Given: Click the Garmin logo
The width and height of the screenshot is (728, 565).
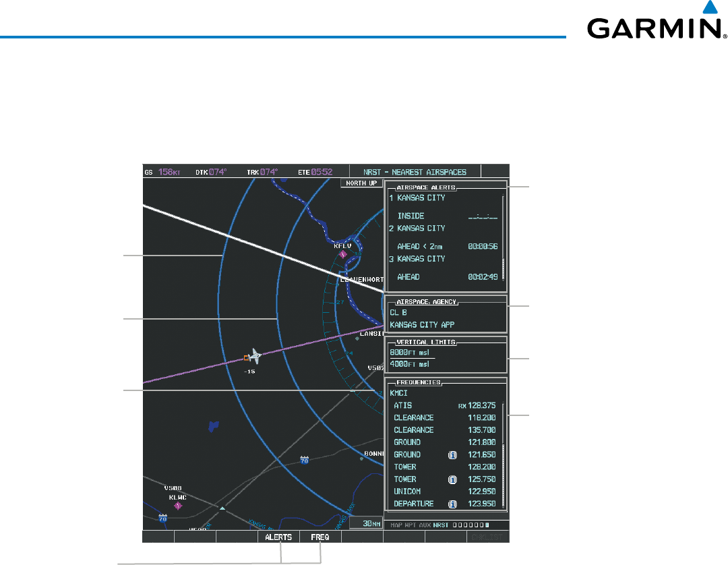Looking at the screenshot, I should (657, 21).
